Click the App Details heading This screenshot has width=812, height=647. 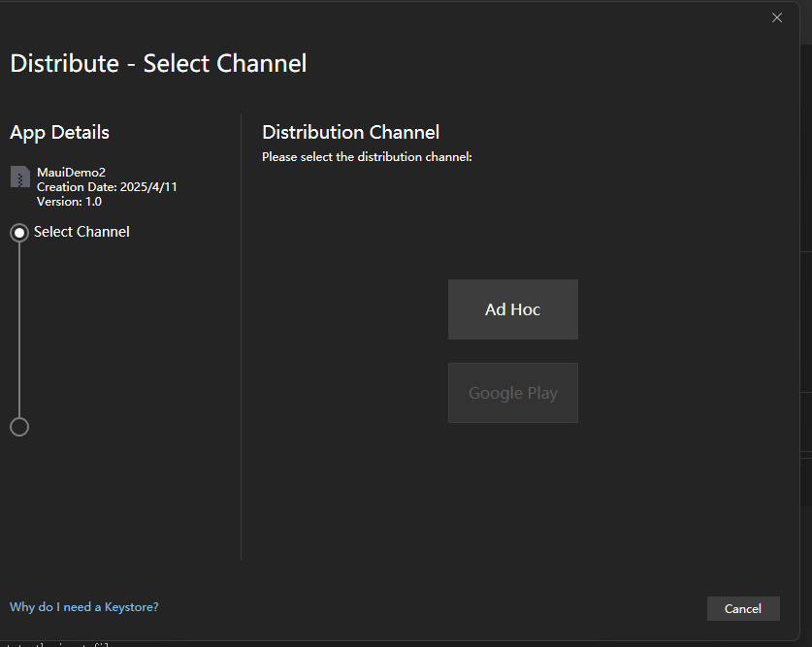tap(59, 132)
